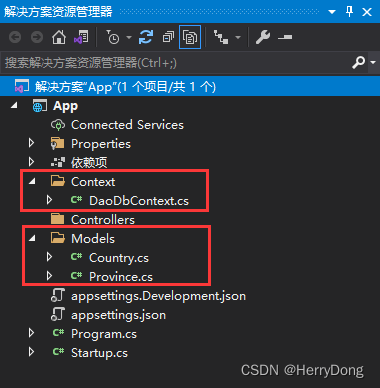The image size is (380, 388).
Task: Collapse the Context folder
Action: (32, 182)
